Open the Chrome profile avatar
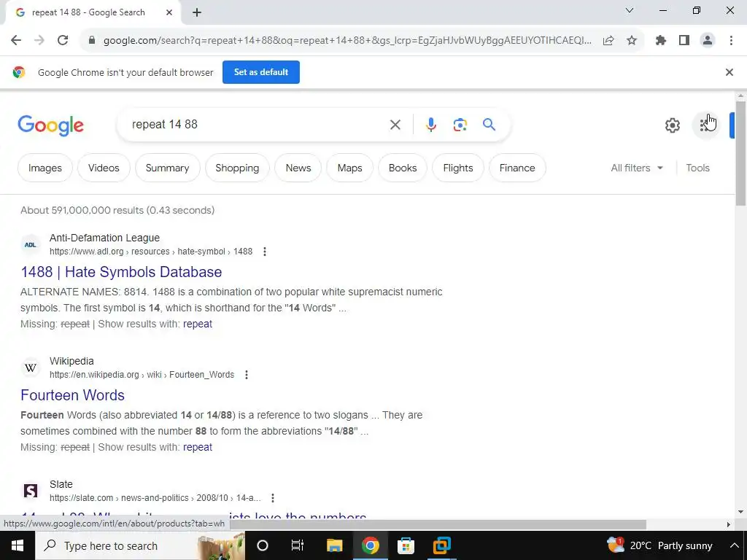 click(x=708, y=41)
